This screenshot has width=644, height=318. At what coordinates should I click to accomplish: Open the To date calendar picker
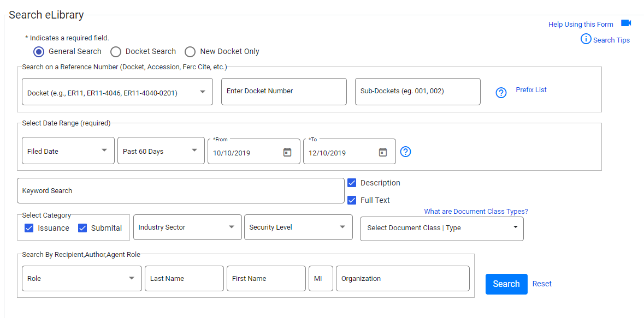point(382,152)
